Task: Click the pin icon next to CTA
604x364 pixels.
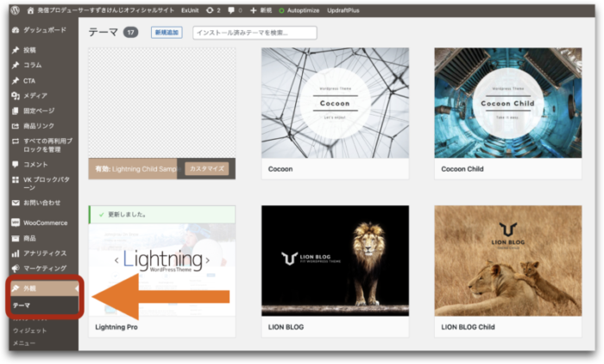Action: click(x=16, y=80)
